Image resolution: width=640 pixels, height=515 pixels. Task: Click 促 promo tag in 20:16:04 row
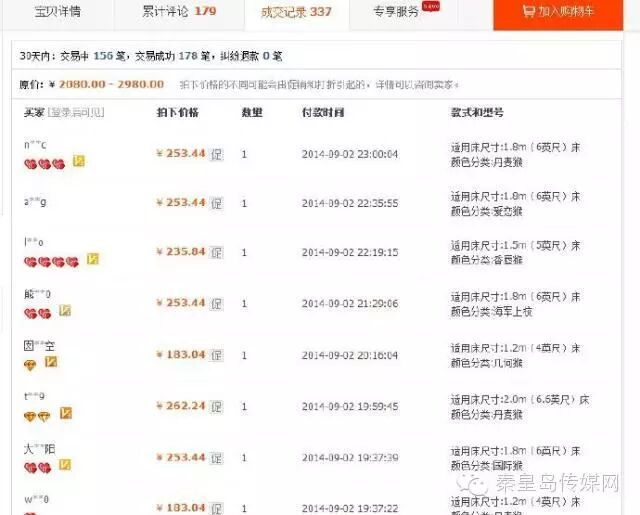(x=216, y=355)
